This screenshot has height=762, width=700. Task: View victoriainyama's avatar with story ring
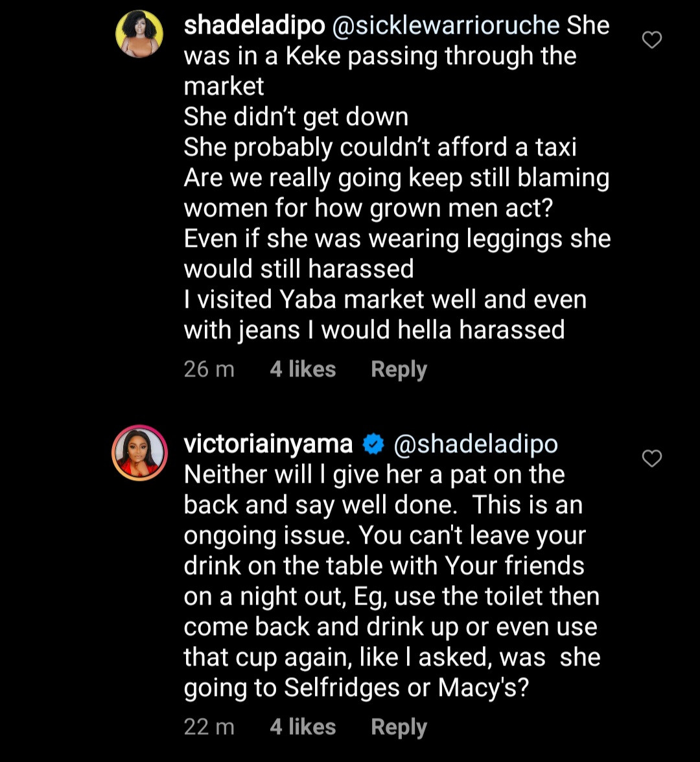[139, 452]
